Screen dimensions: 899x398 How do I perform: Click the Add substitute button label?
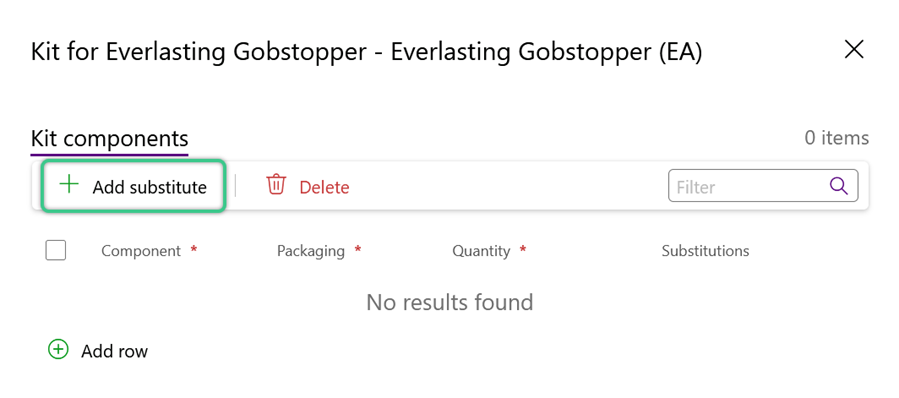150,188
